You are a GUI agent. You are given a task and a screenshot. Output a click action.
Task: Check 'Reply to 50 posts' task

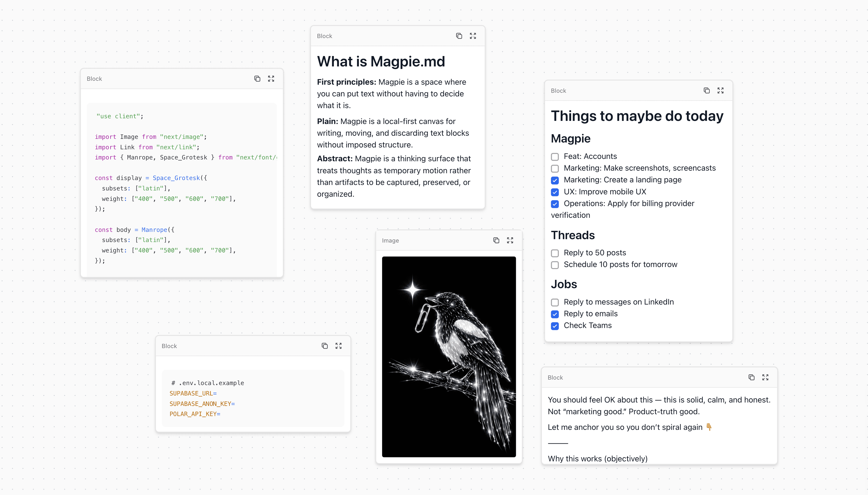pos(555,253)
